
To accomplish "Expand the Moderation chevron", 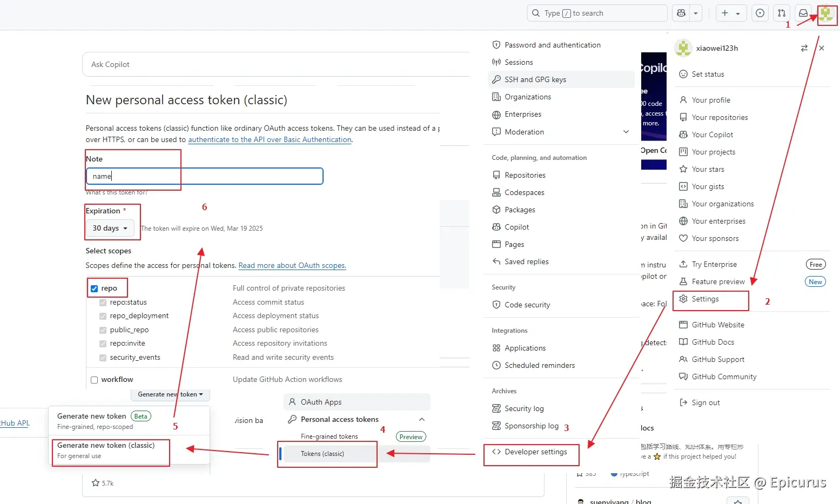I will click(x=626, y=132).
